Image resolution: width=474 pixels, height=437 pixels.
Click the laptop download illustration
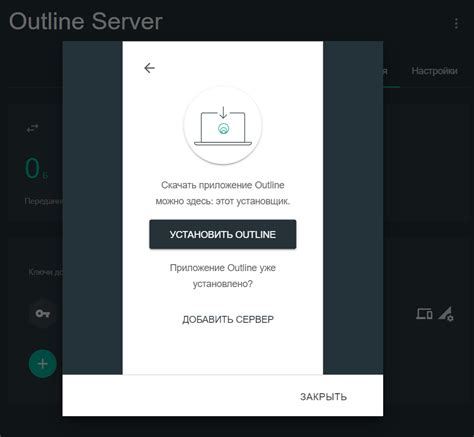(x=223, y=126)
